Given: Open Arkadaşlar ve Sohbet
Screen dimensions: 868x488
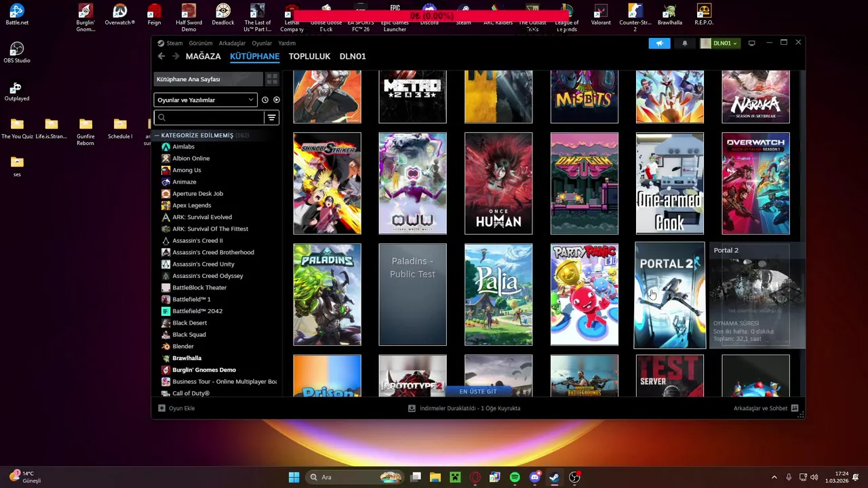Looking at the screenshot, I should pos(766,408).
